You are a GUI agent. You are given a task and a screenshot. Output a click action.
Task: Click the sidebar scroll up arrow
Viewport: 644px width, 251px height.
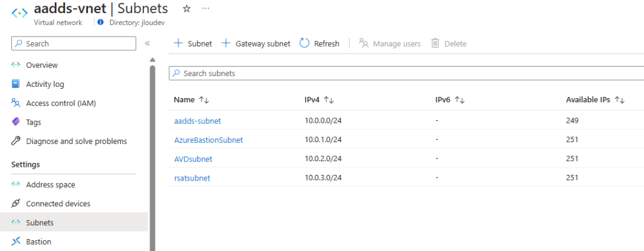click(x=152, y=60)
